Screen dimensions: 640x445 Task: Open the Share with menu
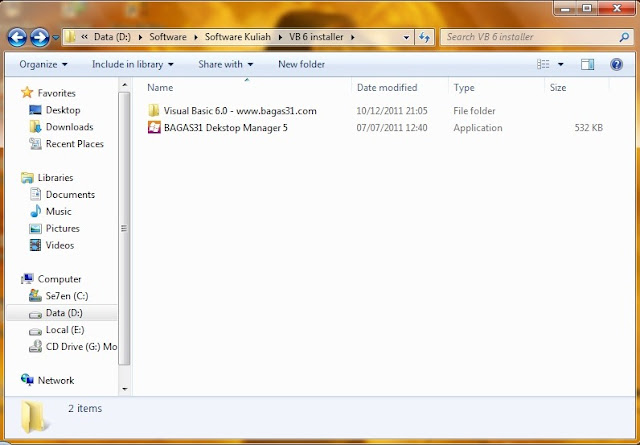226,65
